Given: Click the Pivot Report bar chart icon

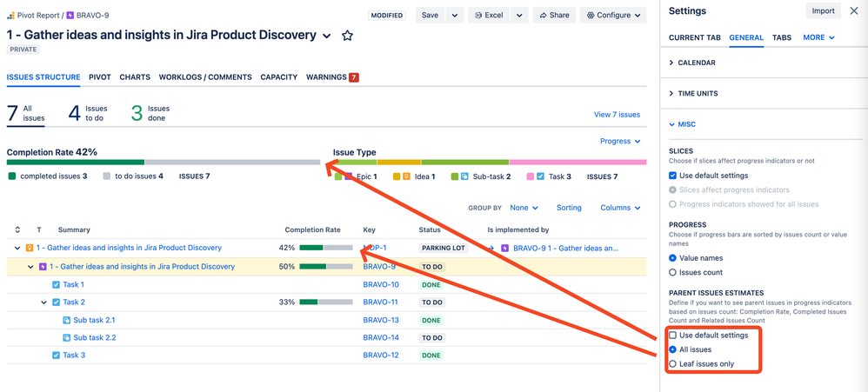Looking at the screenshot, I should 11,16.
